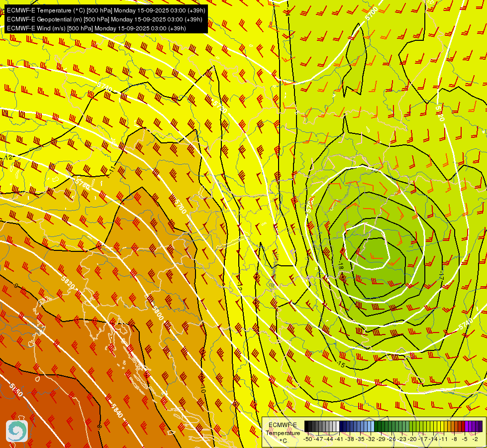This screenshot has height=448, width=487.
Task: Click the -2 tick label in the legend
Action: (x=475, y=440)
